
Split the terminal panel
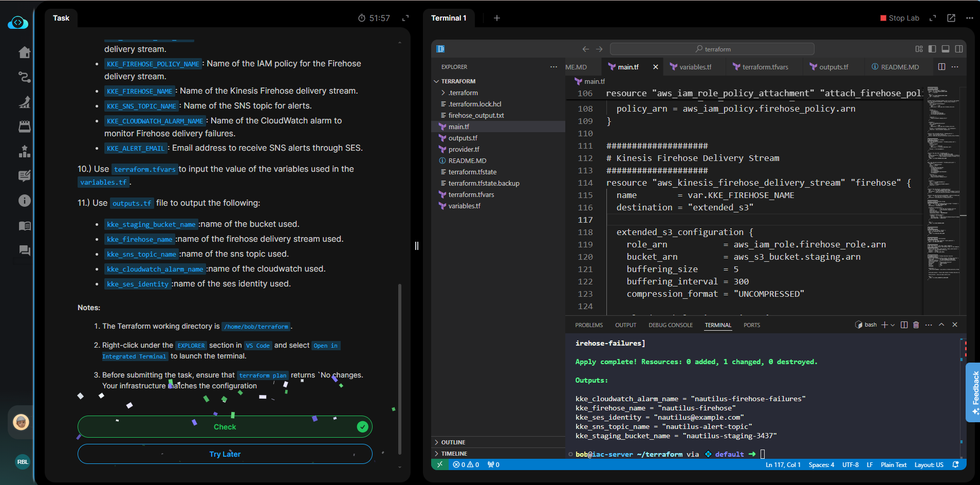(x=904, y=325)
